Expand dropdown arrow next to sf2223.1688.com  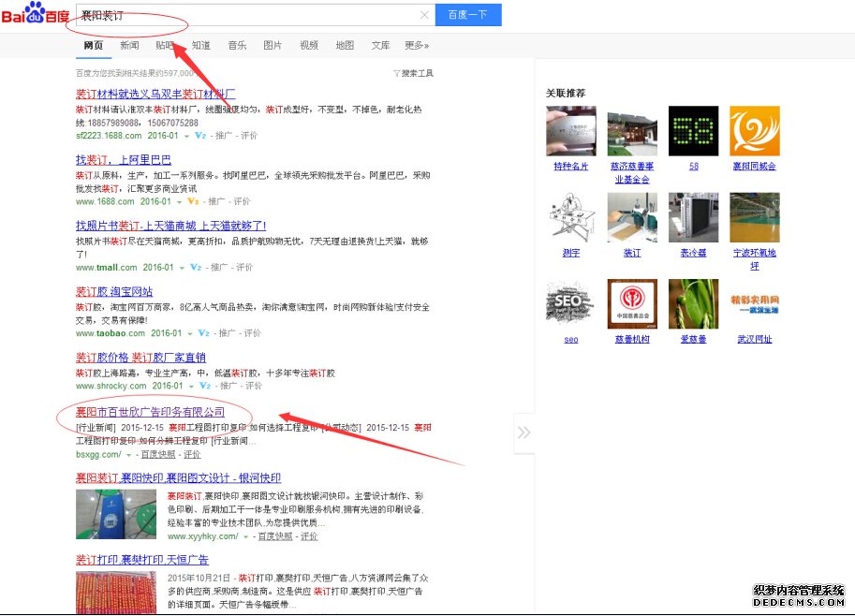186,136
